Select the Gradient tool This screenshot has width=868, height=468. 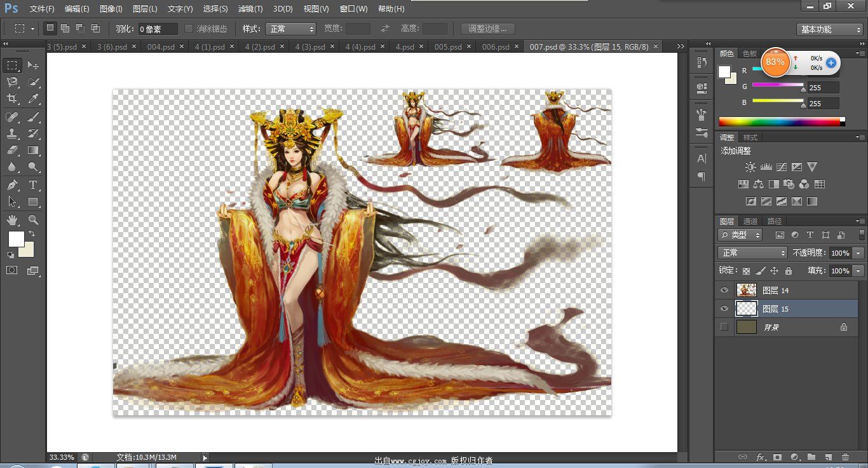click(x=34, y=151)
